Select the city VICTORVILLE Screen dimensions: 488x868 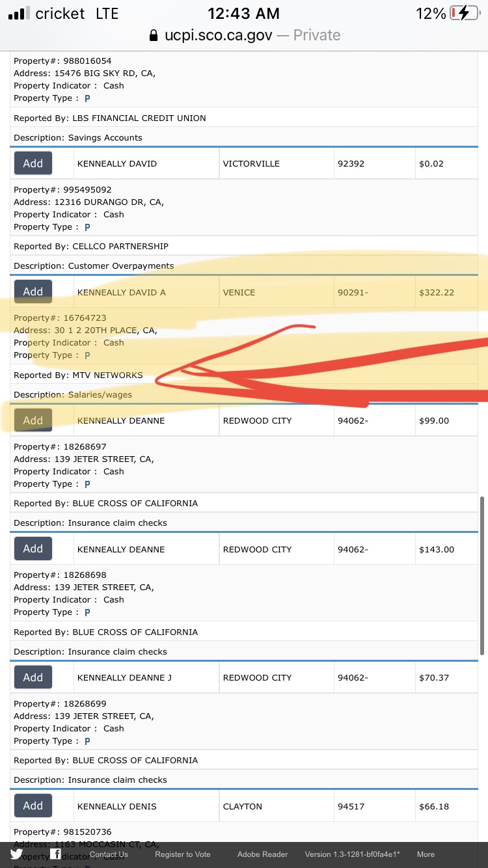coord(251,164)
